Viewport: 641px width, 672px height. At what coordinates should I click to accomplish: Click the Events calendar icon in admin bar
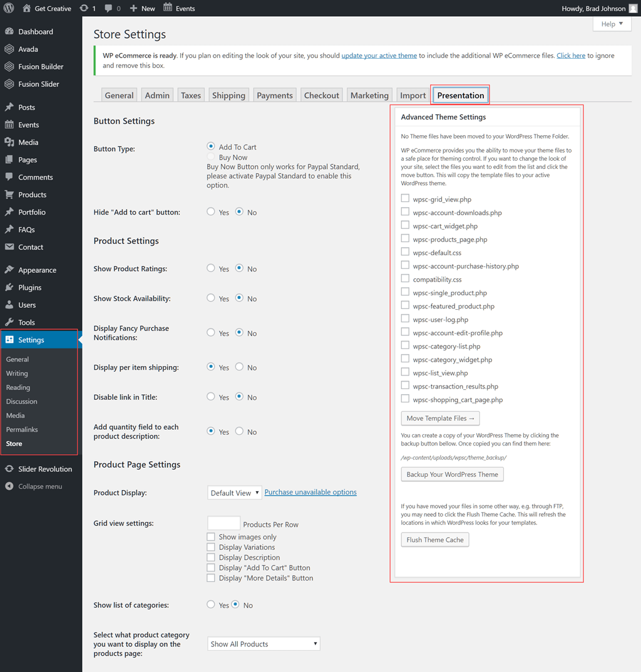168,8
